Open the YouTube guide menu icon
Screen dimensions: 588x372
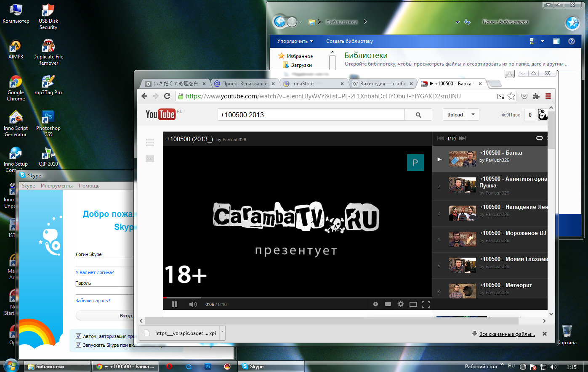pos(150,142)
